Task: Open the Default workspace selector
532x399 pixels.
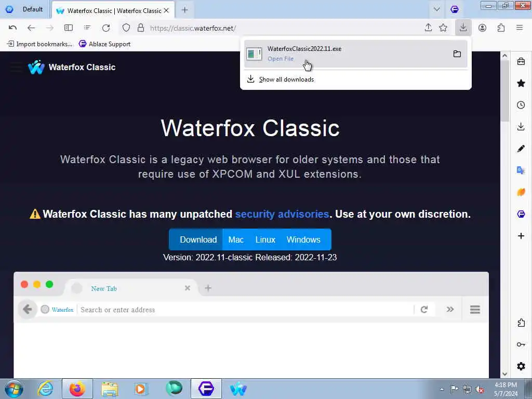Action: click(24, 9)
